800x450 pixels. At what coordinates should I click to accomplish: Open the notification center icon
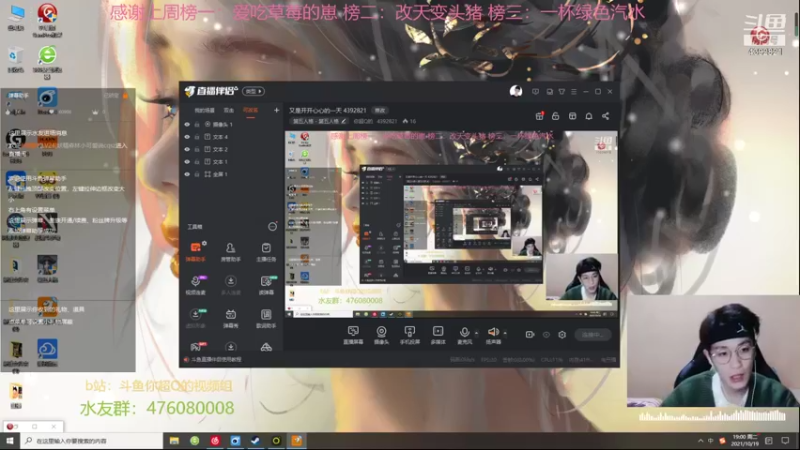point(785,440)
